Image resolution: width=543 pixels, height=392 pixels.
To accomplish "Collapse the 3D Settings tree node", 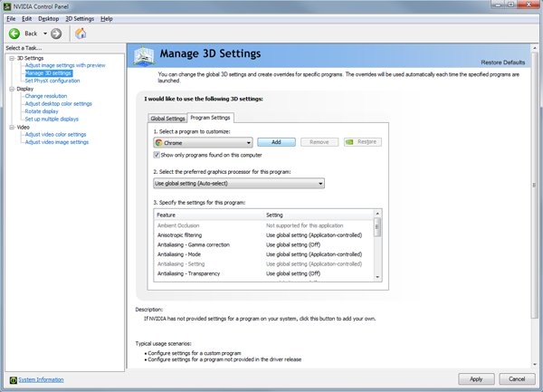I will click(x=12, y=58).
